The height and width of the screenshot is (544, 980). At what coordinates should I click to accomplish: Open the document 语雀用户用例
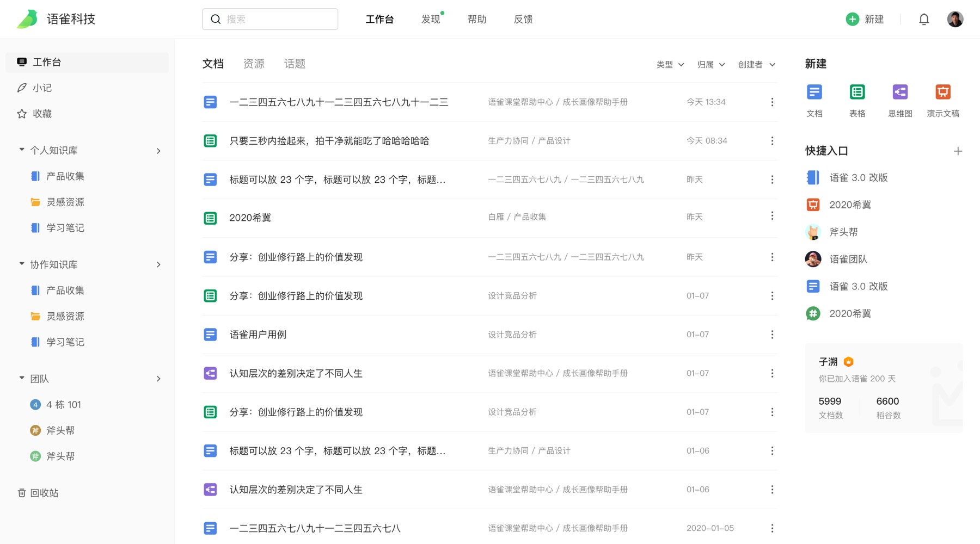[258, 335]
